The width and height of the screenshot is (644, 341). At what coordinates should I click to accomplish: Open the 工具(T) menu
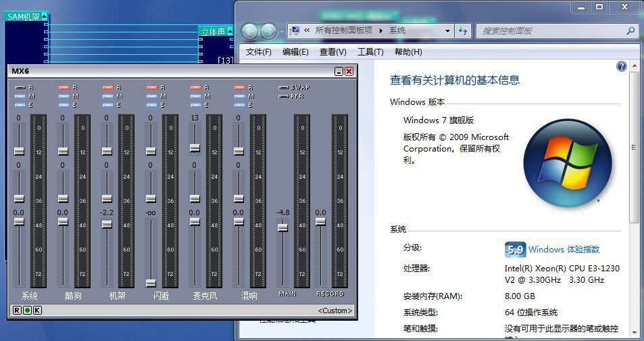point(370,52)
